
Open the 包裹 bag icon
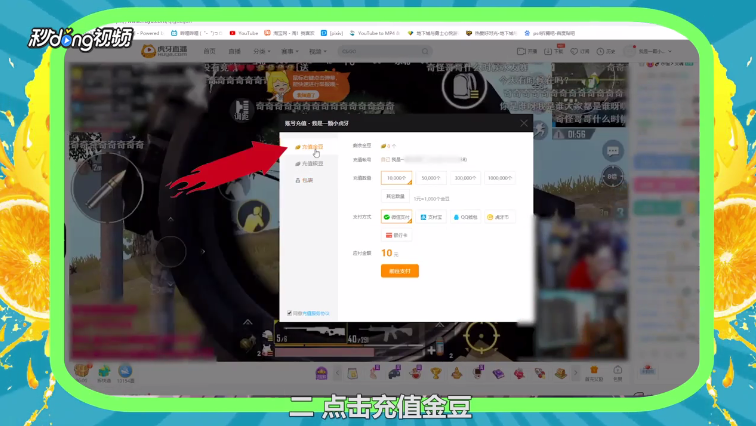tap(618, 373)
